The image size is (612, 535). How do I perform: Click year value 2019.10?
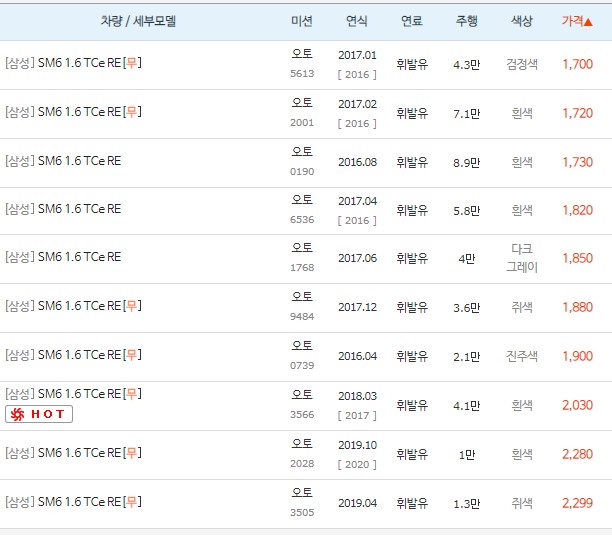pos(358,445)
